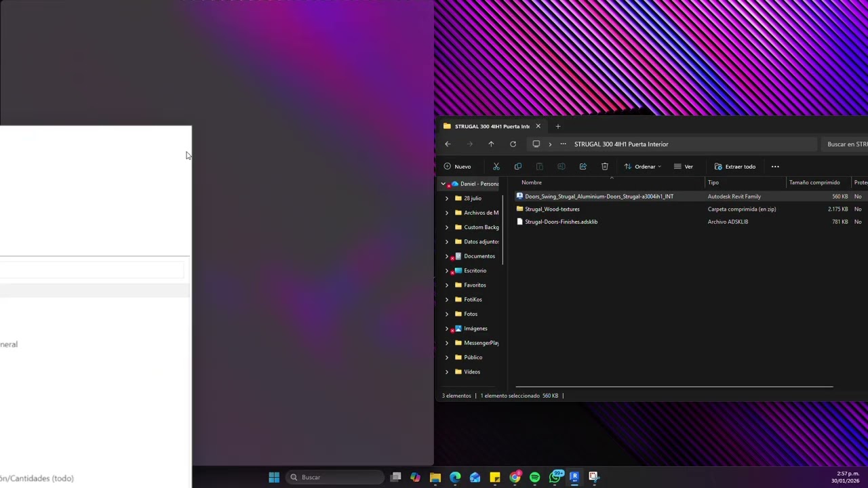Open the toolbar three-dots more options
The image size is (868, 488).
pos(775,166)
